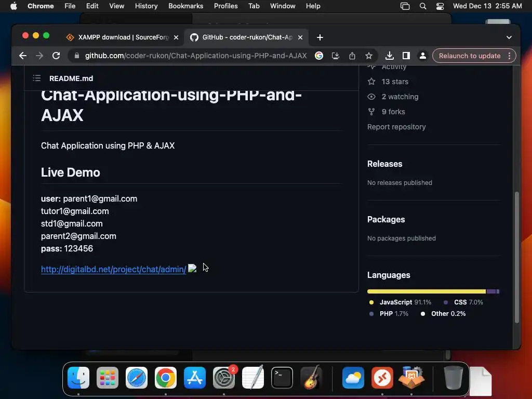532x399 pixels.
Task: Click Report repository link
Action: click(396, 127)
